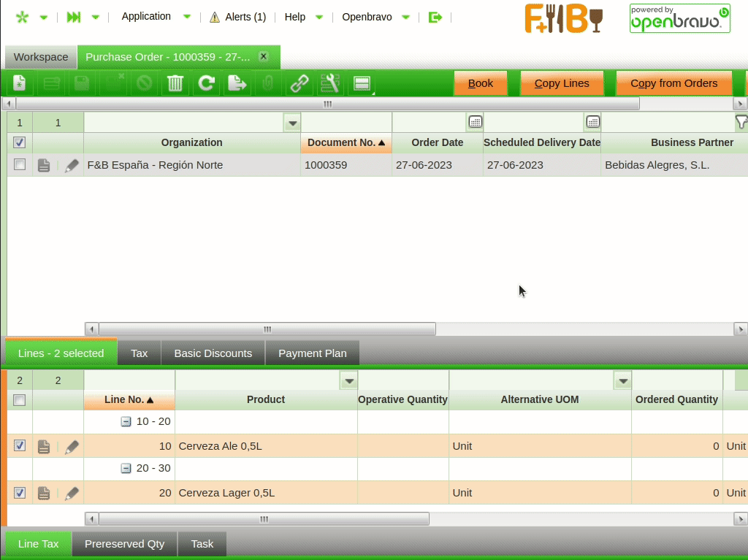Click the header grid horizontal scrollbar thumb
Image resolution: width=748 pixels, height=560 pixels.
[x=267, y=329]
